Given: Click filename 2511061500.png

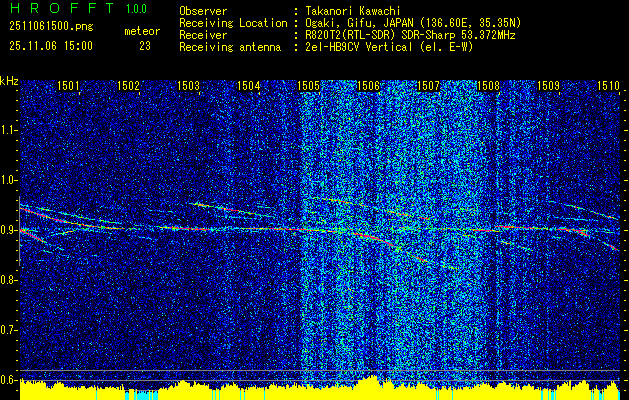Looking at the screenshot, I should pos(51,27).
